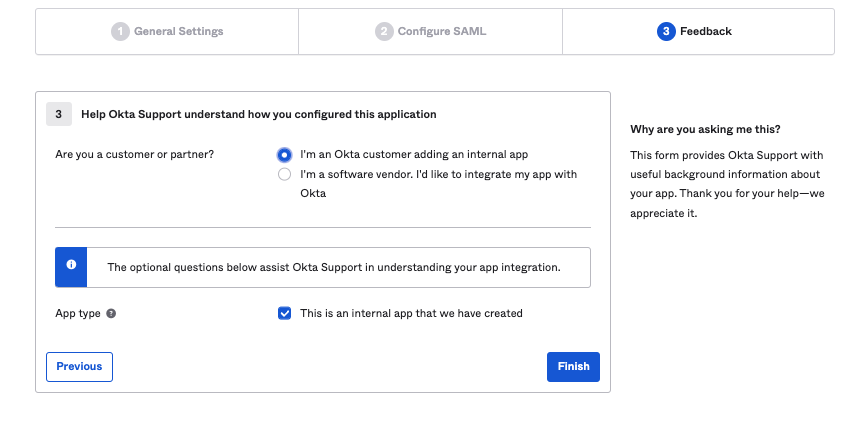Viewport: 856px width, 426px height.
Task: Click the "Why are you asking me this?" heading
Action: (x=705, y=129)
